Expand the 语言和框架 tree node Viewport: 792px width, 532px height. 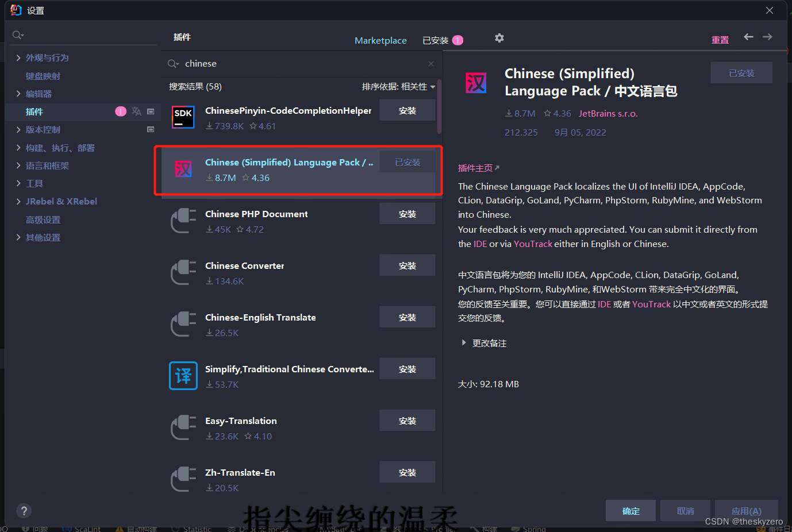click(18, 165)
